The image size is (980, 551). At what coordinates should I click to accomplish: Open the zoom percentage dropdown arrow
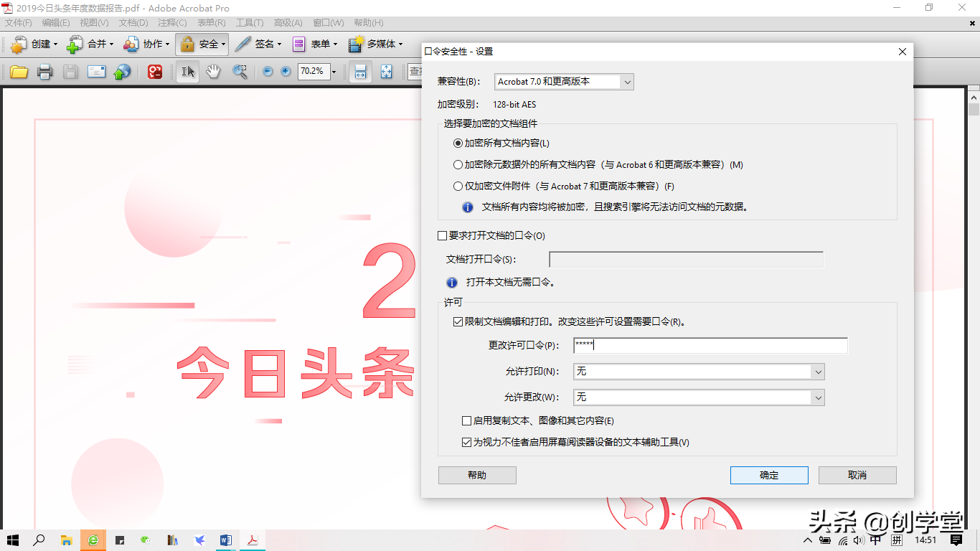point(333,72)
